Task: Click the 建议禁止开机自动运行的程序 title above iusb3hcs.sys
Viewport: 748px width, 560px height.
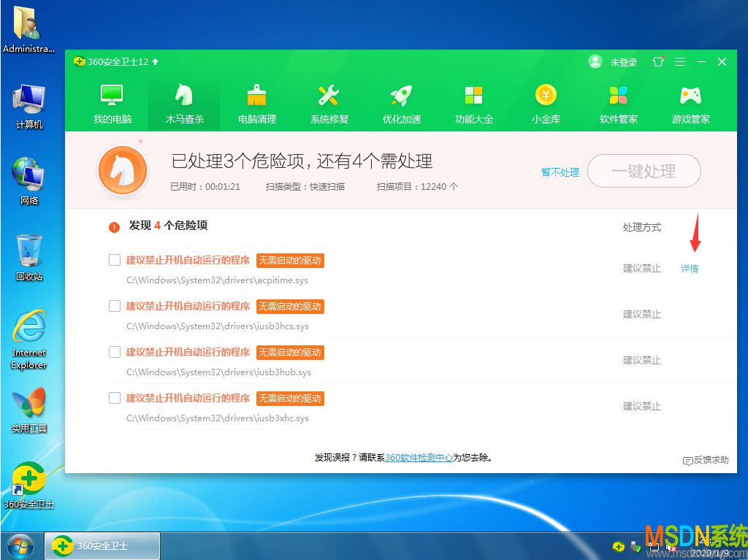Action: [x=188, y=306]
